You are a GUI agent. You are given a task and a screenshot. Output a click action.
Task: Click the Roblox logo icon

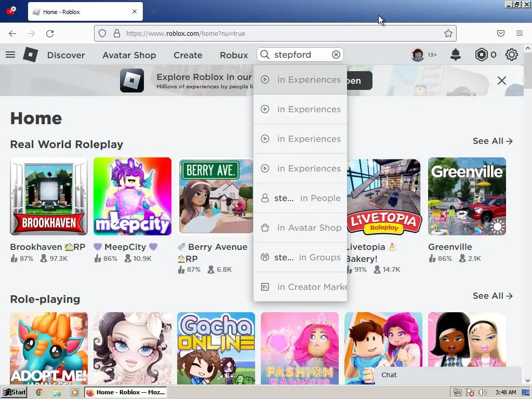coord(31,55)
